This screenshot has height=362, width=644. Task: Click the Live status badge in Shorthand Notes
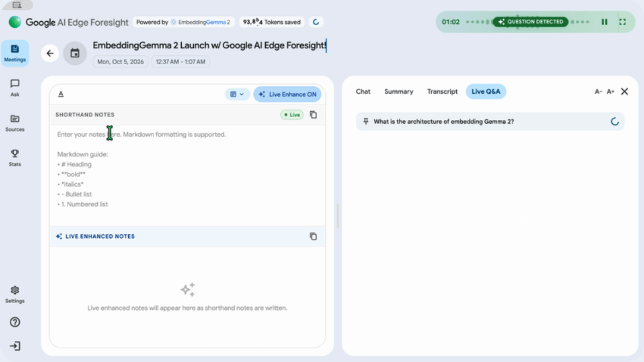pos(292,115)
